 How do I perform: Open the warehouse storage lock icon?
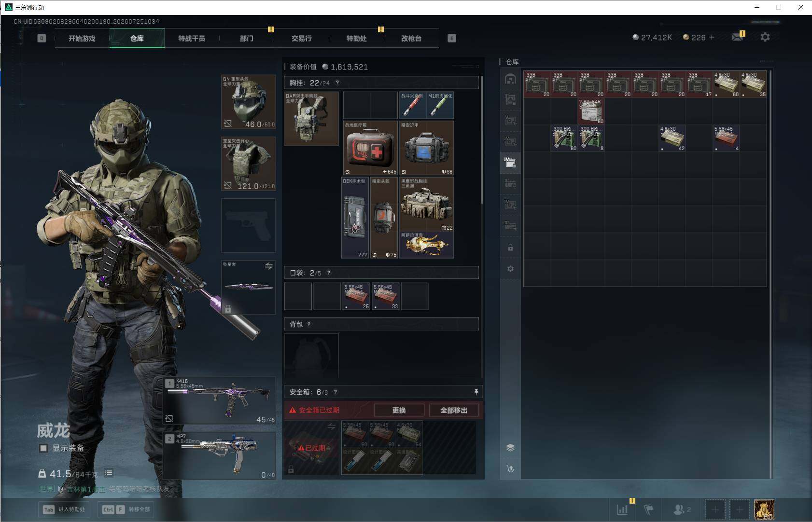click(x=510, y=247)
